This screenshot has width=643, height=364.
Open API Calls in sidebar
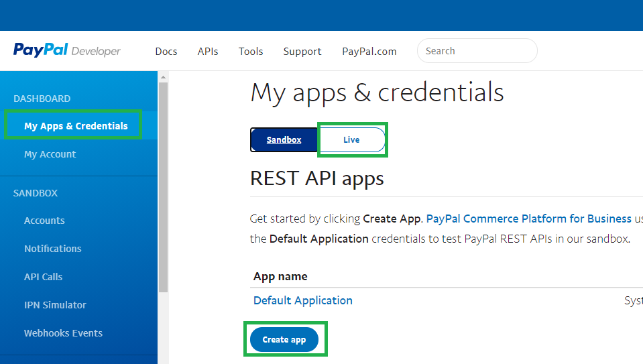coord(43,277)
